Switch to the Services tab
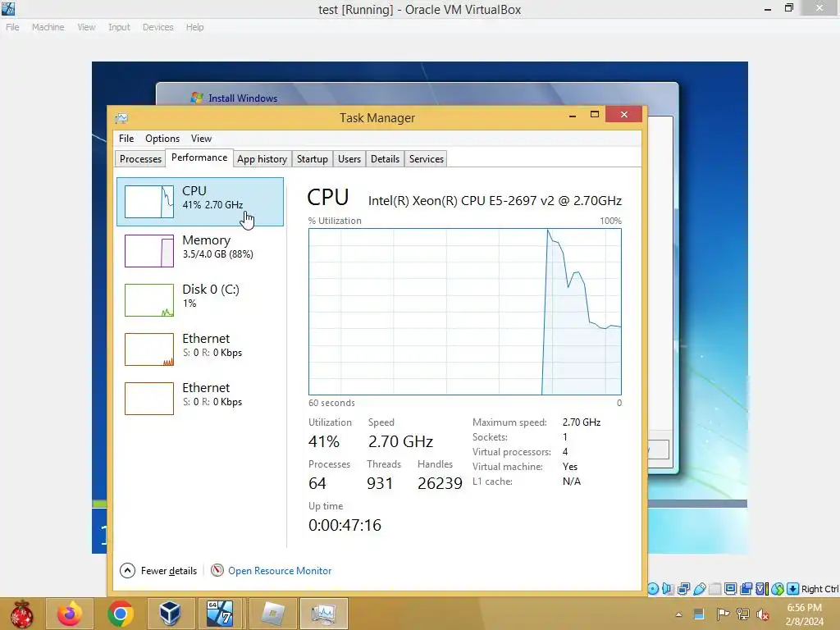The image size is (840, 630). [x=427, y=158]
